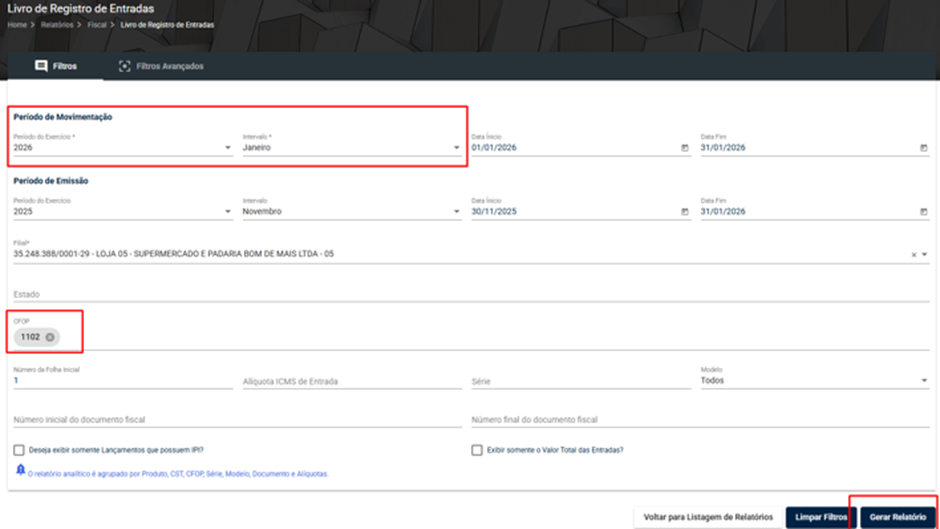Click the Gerar Relatório button
Image resolution: width=940 pixels, height=529 pixels.
(x=897, y=517)
